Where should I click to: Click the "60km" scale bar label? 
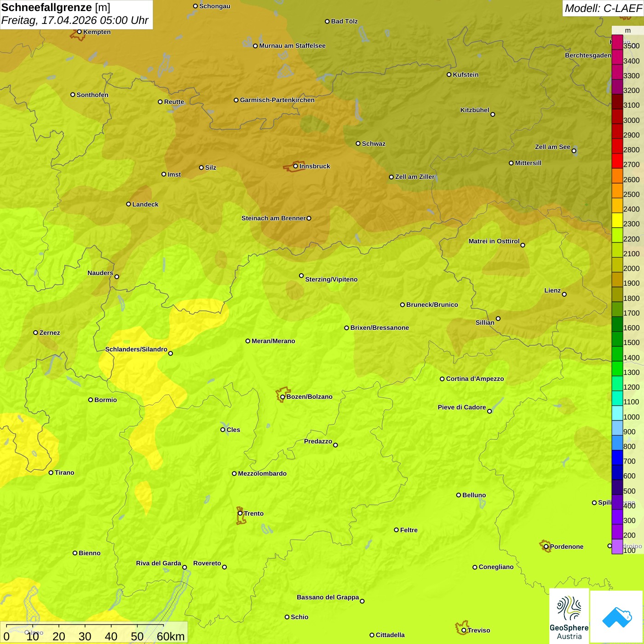[x=171, y=636]
